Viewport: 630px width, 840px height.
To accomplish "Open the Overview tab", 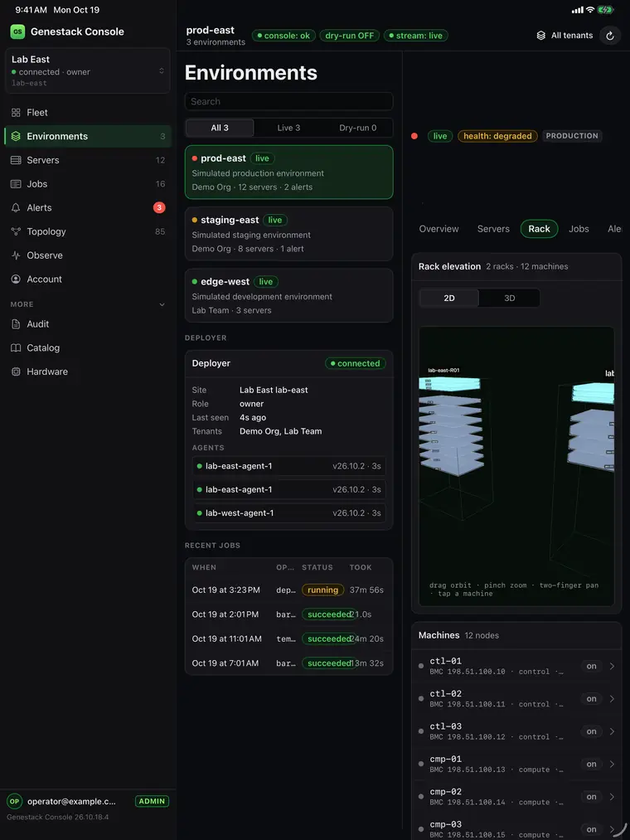I will 439,229.
